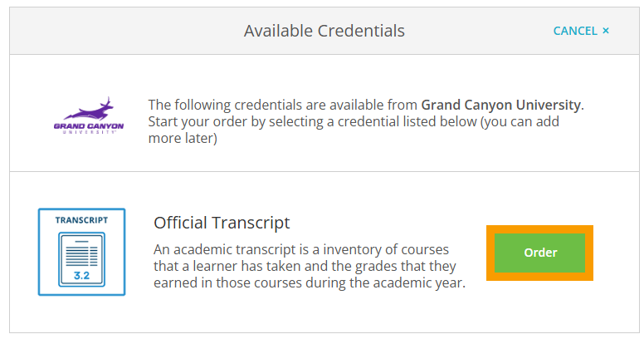Click the Grand Canyon University logo

pyautogui.click(x=89, y=115)
